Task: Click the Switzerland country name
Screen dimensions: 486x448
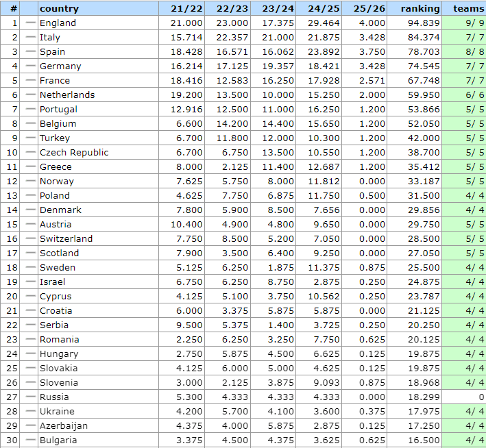Action: 66,238
